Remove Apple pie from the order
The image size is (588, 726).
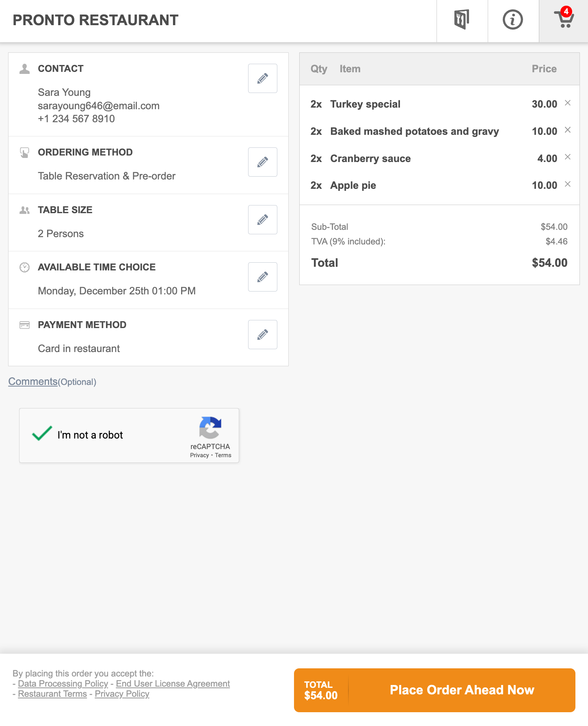coord(568,184)
